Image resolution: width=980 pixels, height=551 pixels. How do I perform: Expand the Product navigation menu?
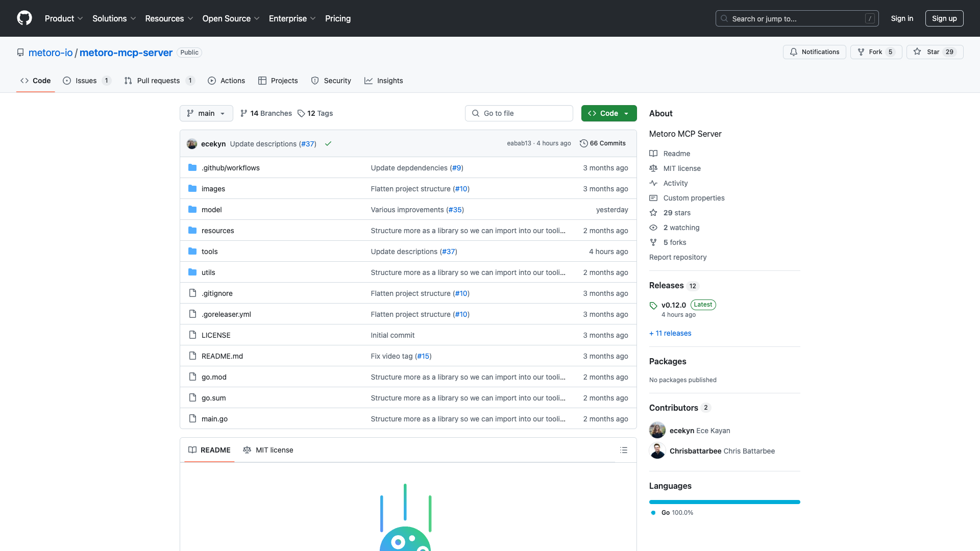pyautogui.click(x=64, y=18)
